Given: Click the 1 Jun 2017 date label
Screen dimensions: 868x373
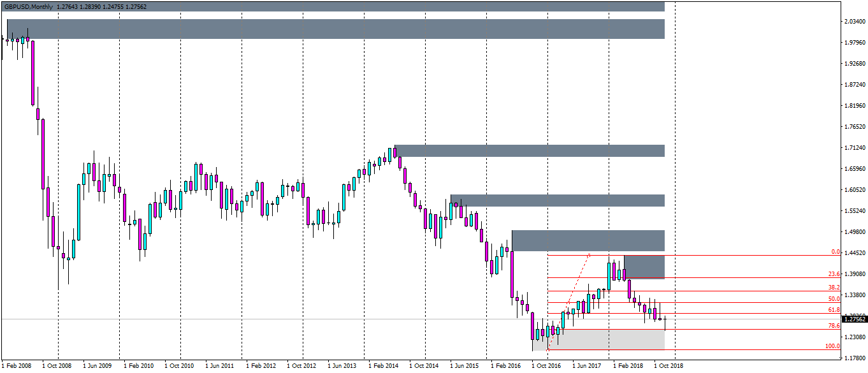Looking at the screenshot, I should 587,367.
